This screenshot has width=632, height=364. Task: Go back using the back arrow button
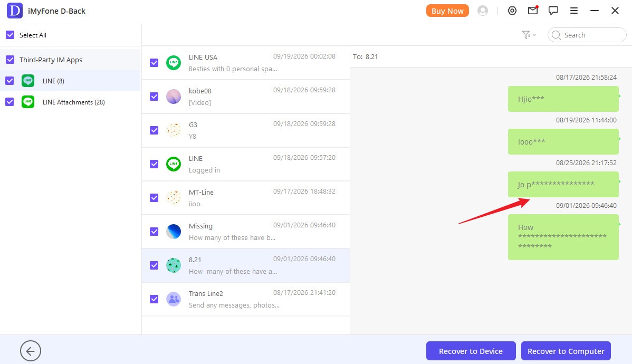[31, 351]
